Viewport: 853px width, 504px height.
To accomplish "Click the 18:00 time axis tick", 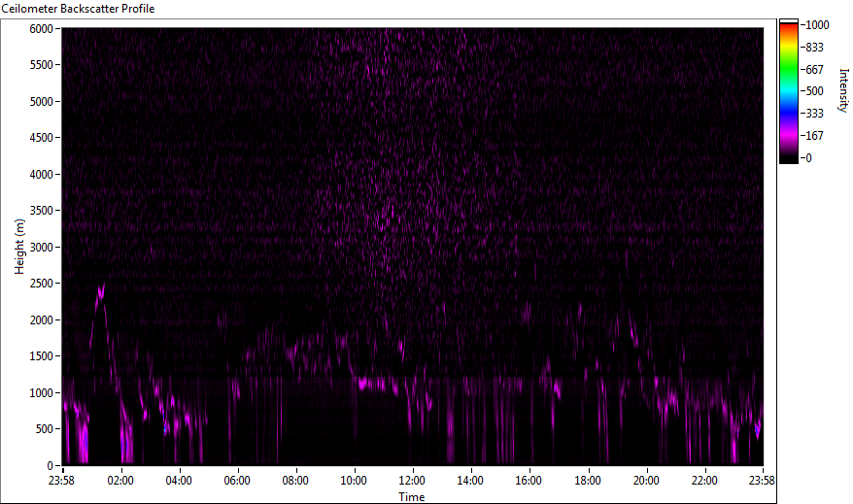I will [588, 481].
